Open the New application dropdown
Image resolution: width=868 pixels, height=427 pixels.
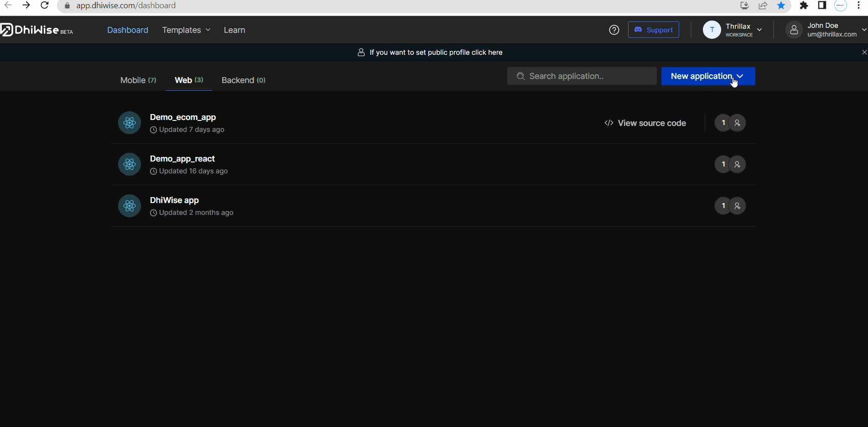point(708,76)
